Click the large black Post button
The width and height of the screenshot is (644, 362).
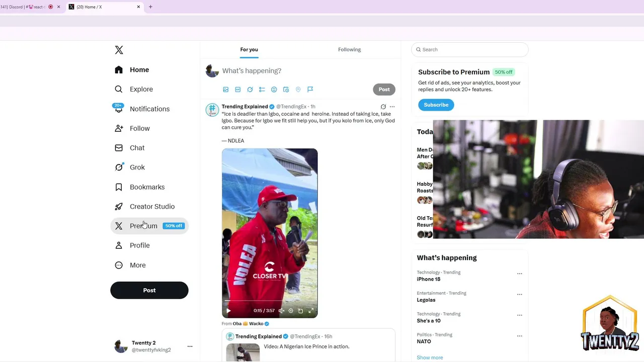[x=149, y=290]
